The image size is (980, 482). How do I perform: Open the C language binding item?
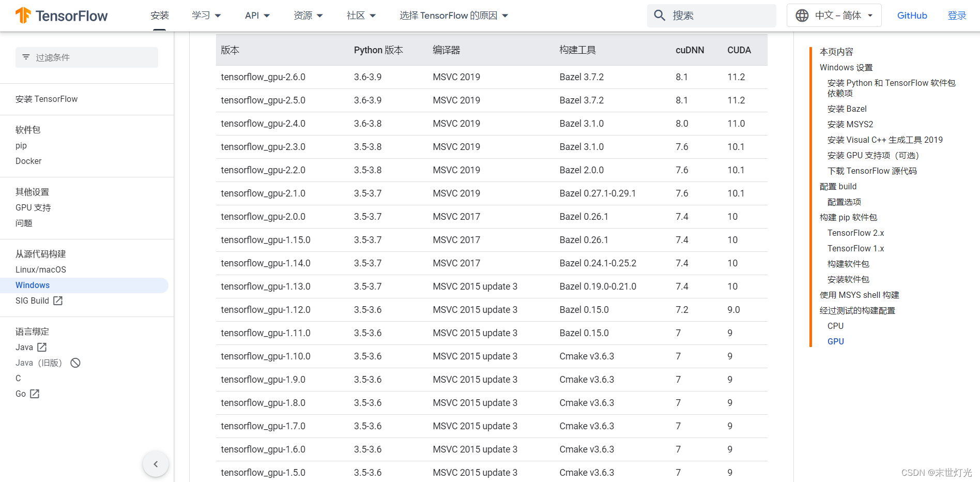18,378
